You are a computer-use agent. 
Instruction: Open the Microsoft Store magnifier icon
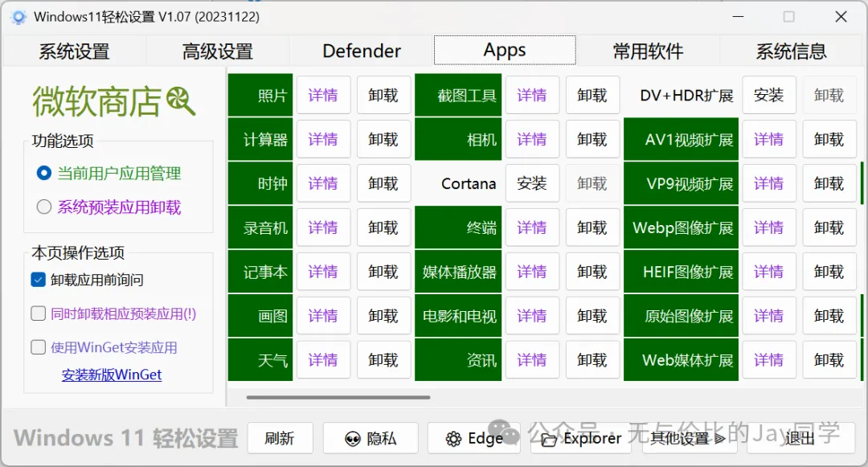(181, 101)
